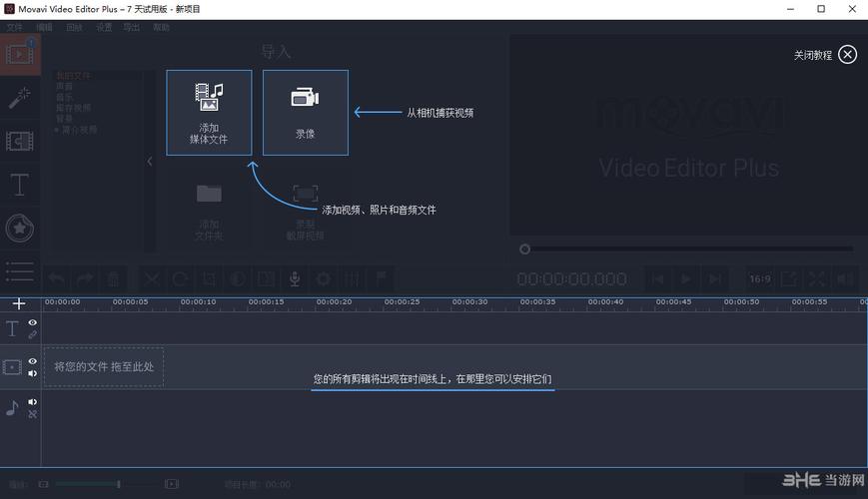The width and height of the screenshot is (868, 499).
Task: Collapse the import side panel with chevron
Action: (150, 162)
